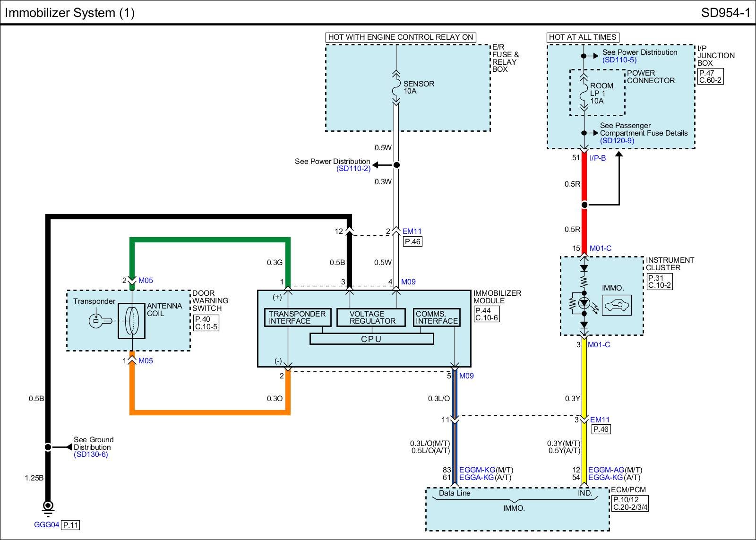Image resolution: width=756 pixels, height=540 pixels.
Task: Select the Transponder Interface block
Action: (297, 317)
